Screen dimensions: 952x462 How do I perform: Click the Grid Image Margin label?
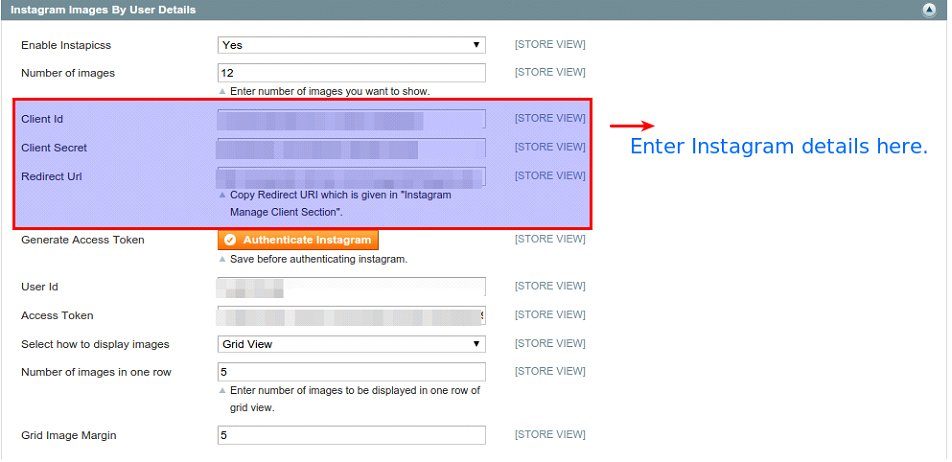(x=69, y=435)
